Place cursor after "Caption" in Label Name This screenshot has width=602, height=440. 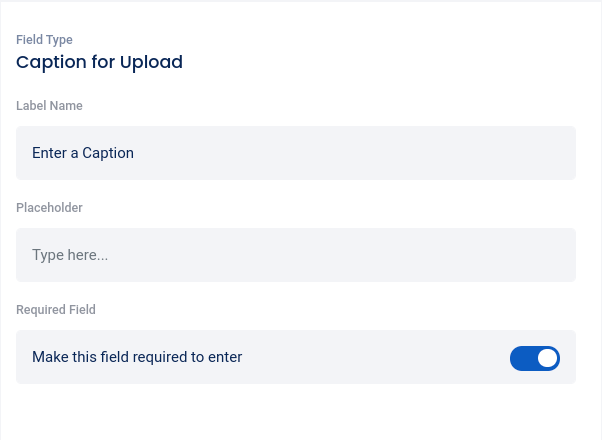(135, 153)
